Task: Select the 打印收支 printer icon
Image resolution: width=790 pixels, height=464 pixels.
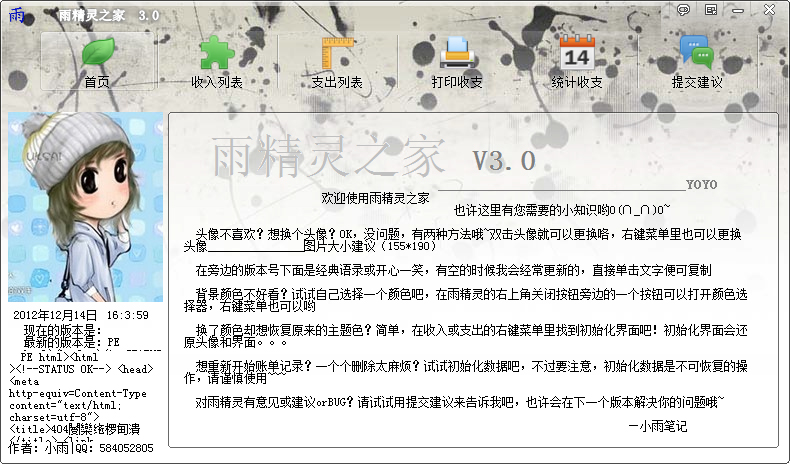Action: 457,52
